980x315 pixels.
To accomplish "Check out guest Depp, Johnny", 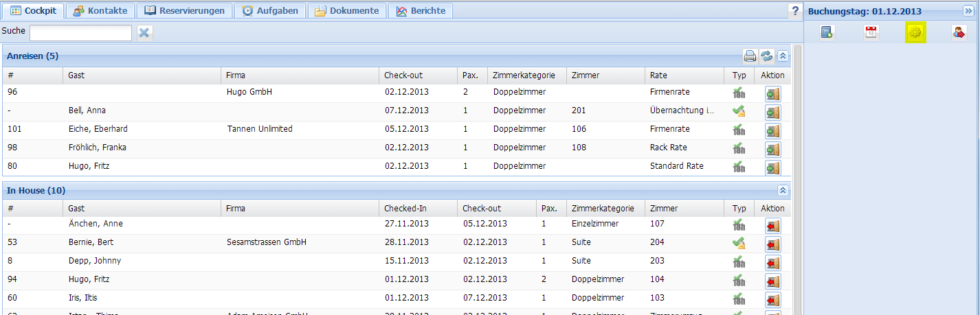I will pyautogui.click(x=773, y=262).
